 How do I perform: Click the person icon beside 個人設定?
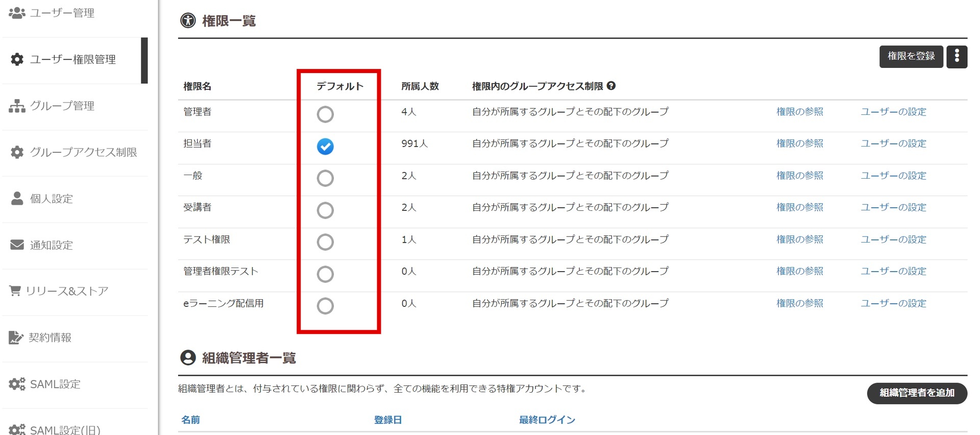point(17,199)
